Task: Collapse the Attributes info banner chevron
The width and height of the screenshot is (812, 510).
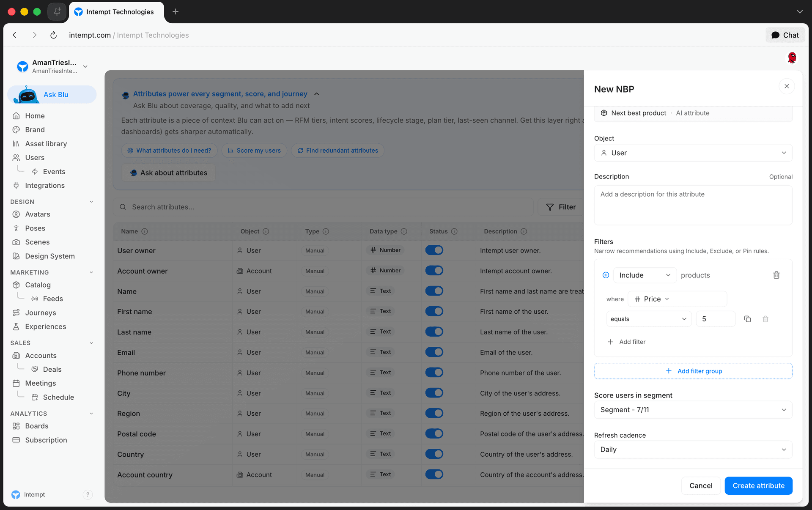Action: [317, 94]
